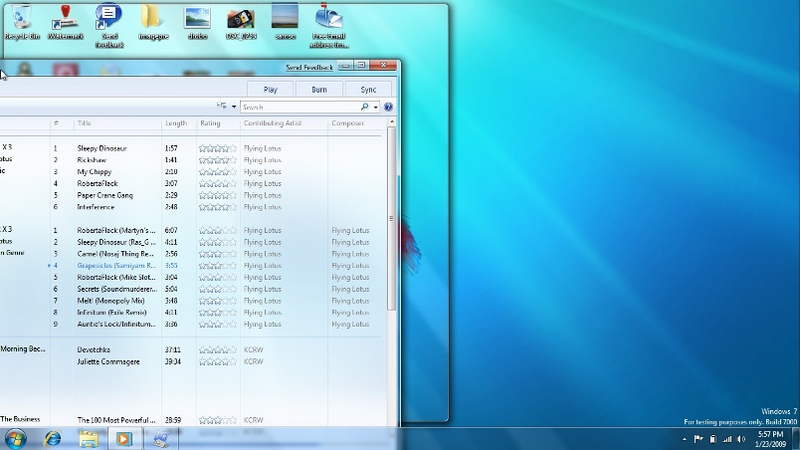Screen dimensions: 800x450
Task: Click the 37:11 length cell
Action: point(172,349)
